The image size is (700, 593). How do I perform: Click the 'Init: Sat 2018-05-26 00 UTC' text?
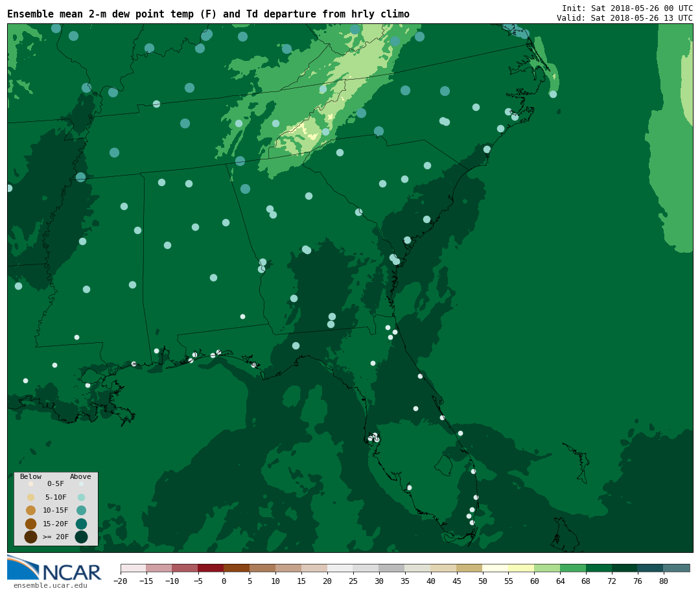627,8
